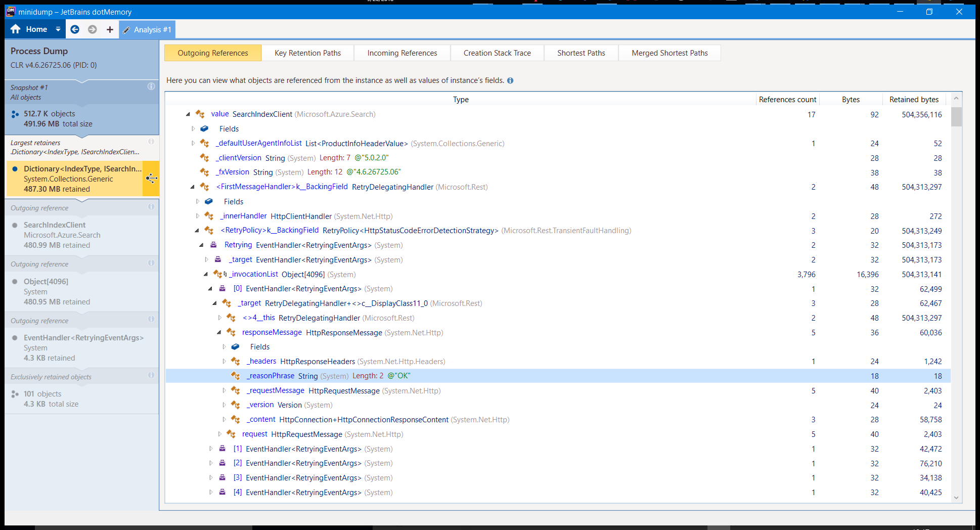Open the Object[4096] outgoing reference step
The image size is (980, 530).
point(82,292)
